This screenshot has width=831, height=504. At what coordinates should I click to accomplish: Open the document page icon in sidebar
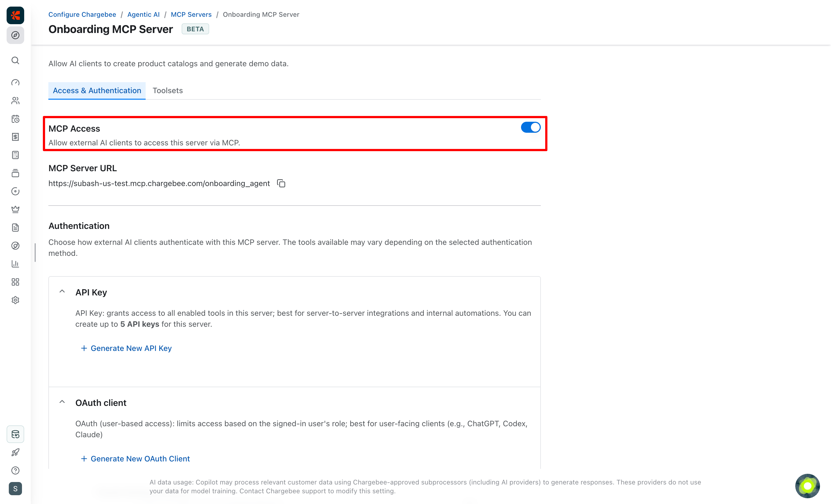click(x=15, y=227)
